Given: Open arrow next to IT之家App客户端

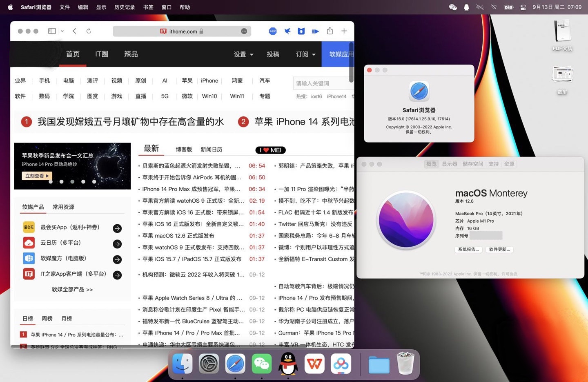Looking at the screenshot, I should (117, 275).
